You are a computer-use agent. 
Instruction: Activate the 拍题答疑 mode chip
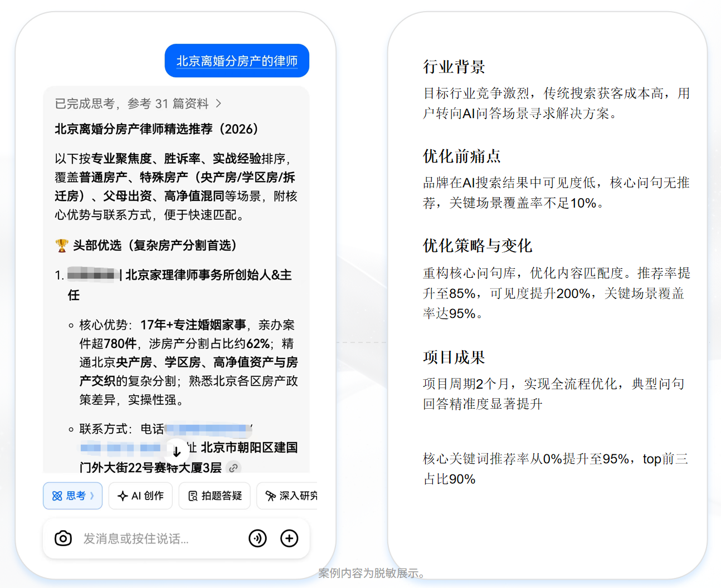point(215,496)
